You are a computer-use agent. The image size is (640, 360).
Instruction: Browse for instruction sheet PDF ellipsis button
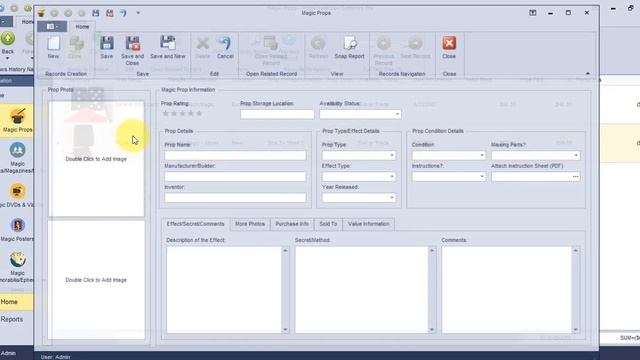[x=576, y=177]
